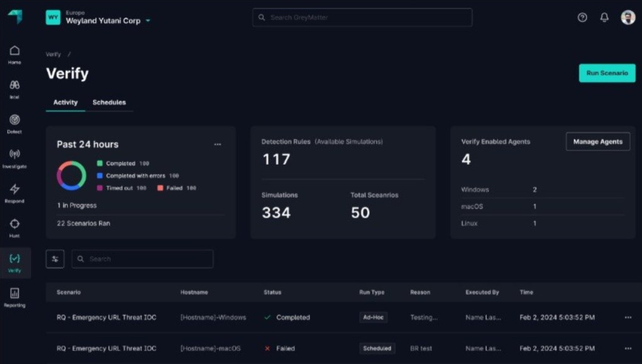Open the user profile avatar
The image size is (642, 364).
[628, 17]
